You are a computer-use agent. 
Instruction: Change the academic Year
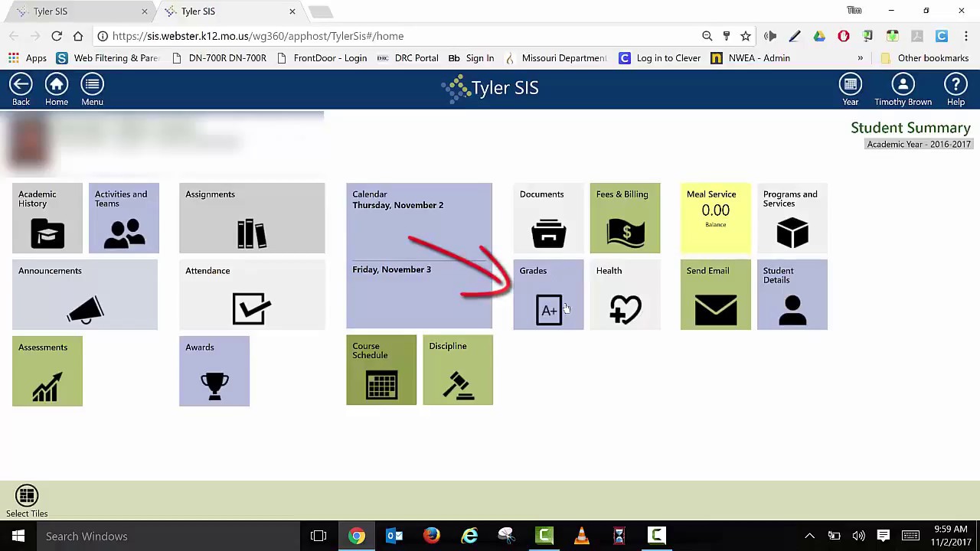coord(851,90)
